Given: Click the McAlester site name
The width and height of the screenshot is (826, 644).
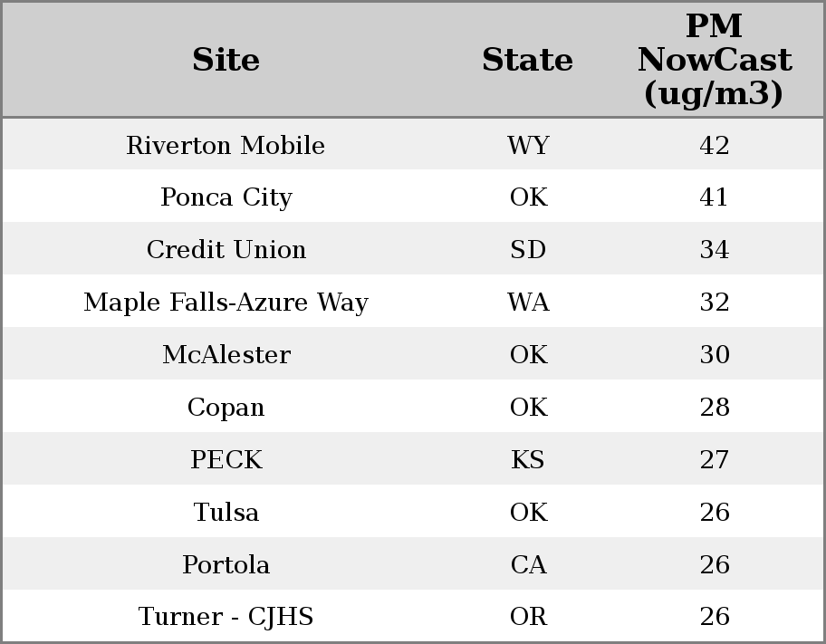Looking at the screenshot, I should tap(226, 355).
